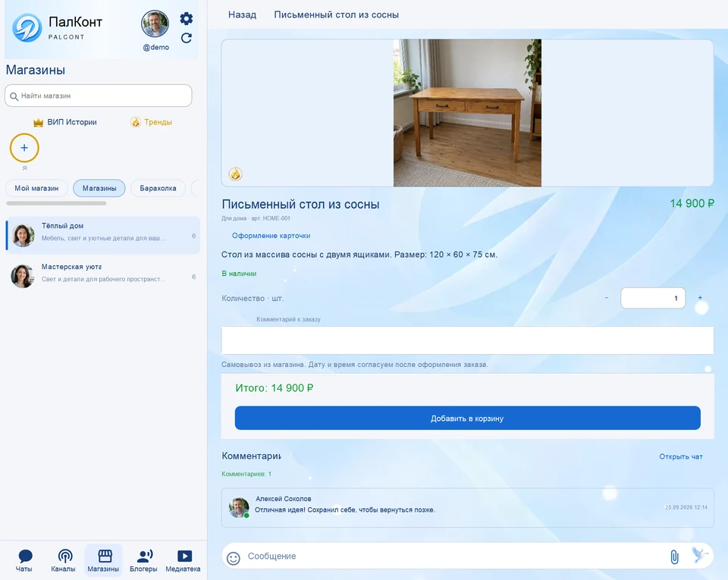Increase quantity with the plus button
The height and width of the screenshot is (580, 728).
pos(700,298)
